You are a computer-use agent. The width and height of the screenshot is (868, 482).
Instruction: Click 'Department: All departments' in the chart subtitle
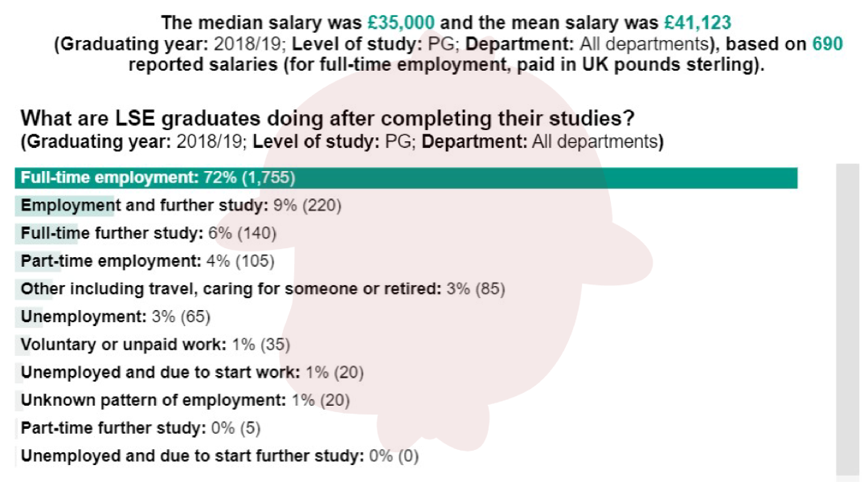540,143
